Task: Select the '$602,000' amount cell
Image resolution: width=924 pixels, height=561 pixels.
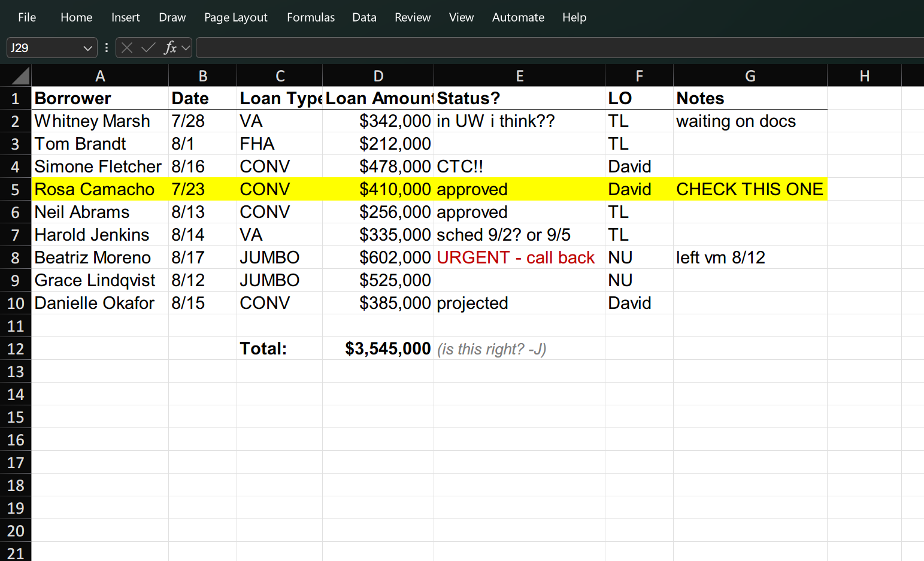Action: tap(378, 257)
